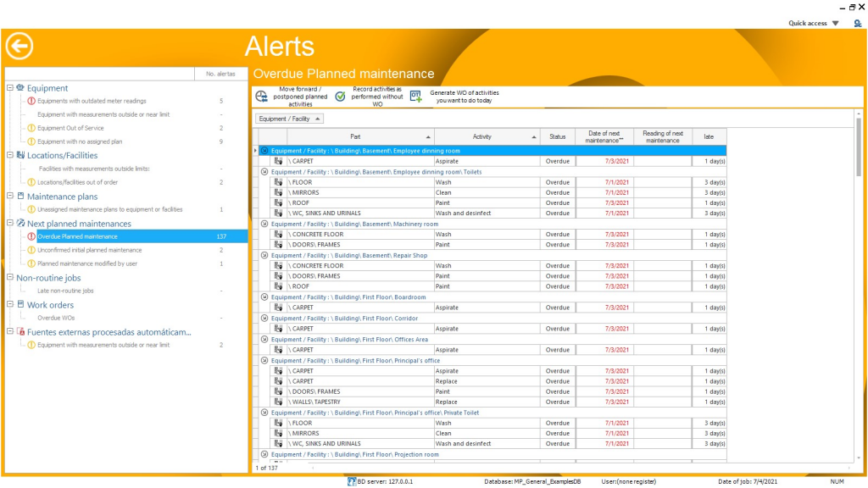This screenshot has height=488, width=868.
Task: Click the row icon of MIRRORS under Employee dinning room Toilets
Action: 278,192
